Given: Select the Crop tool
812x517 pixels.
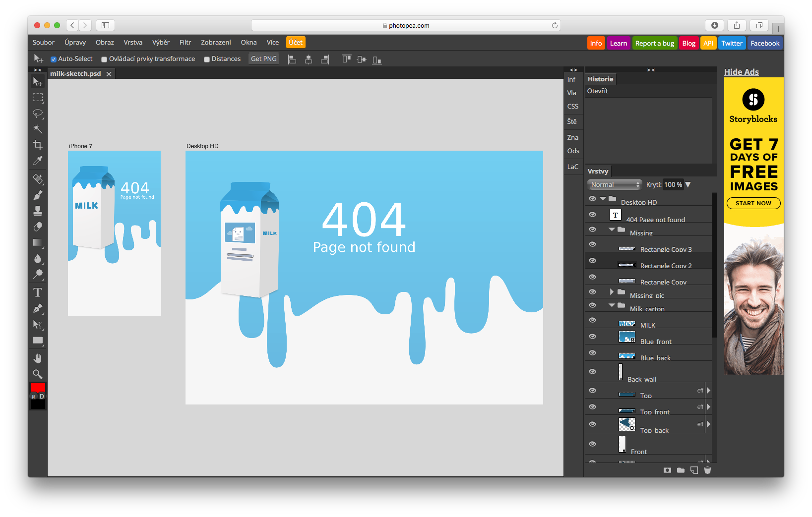Looking at the screenshot, I should coord(38,145).
